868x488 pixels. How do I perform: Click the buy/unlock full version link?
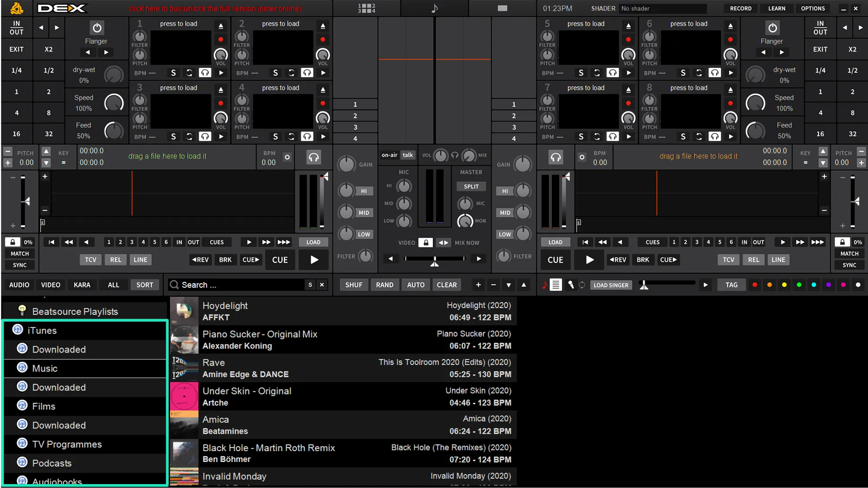point(215,8)
